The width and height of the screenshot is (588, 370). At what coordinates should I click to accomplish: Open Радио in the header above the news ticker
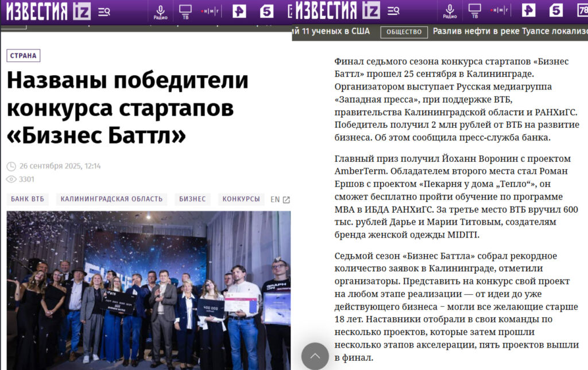450,11
